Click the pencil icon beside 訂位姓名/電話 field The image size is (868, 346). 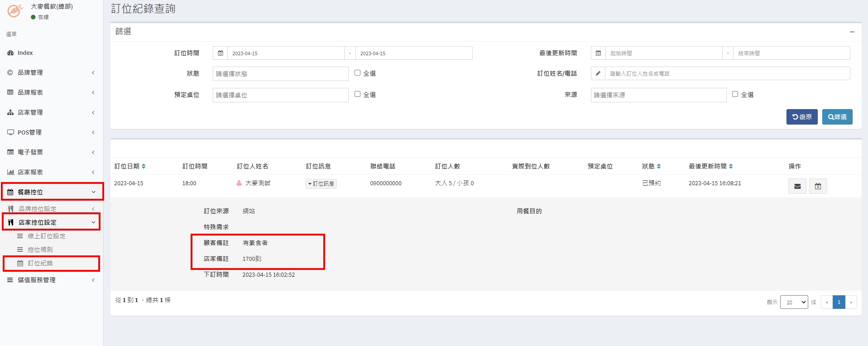pyautogui.click(x=598, y=73)
